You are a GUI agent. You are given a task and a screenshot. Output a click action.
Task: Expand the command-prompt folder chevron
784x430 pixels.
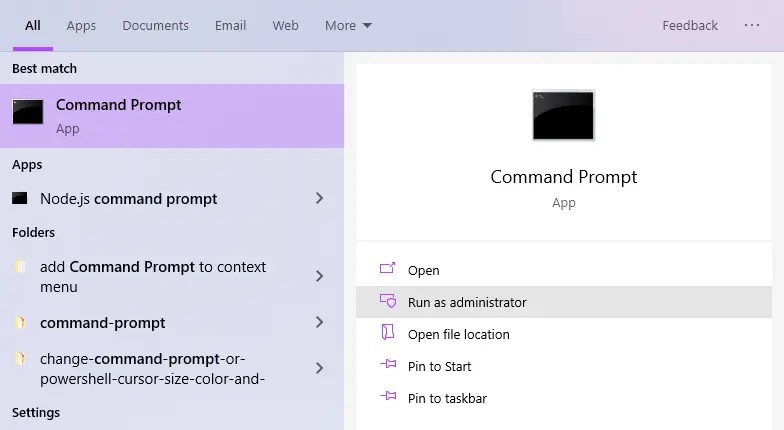click(x=320, y=322)
